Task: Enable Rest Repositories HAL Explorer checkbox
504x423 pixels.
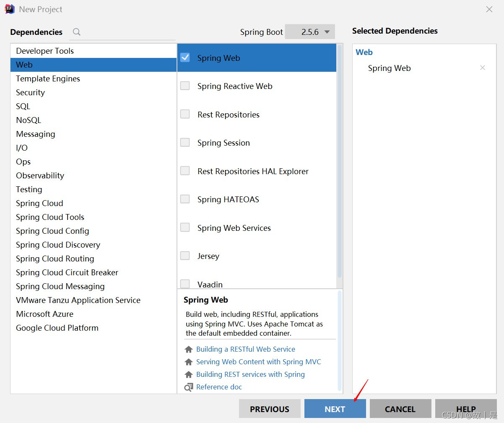Action: point(185,171)
